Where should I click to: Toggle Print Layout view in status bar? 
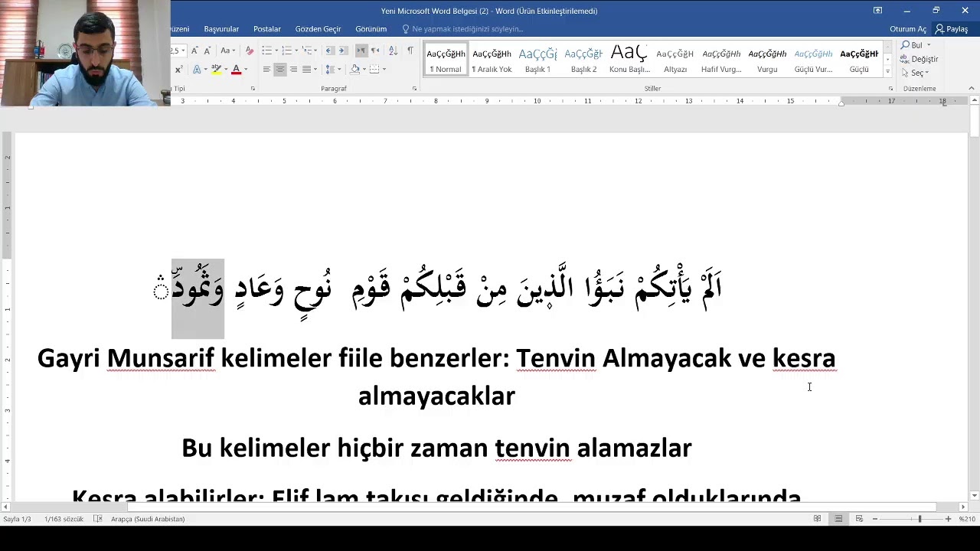(838, 519)
